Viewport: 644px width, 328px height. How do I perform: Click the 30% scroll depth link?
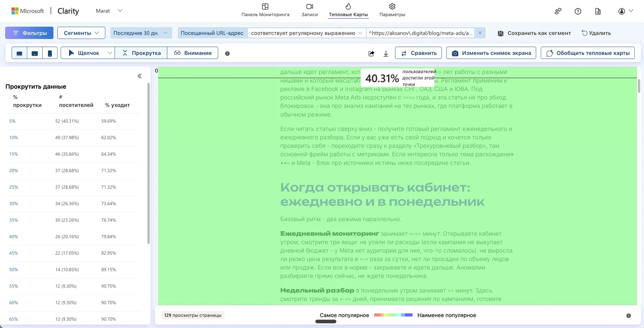(13, 204)
